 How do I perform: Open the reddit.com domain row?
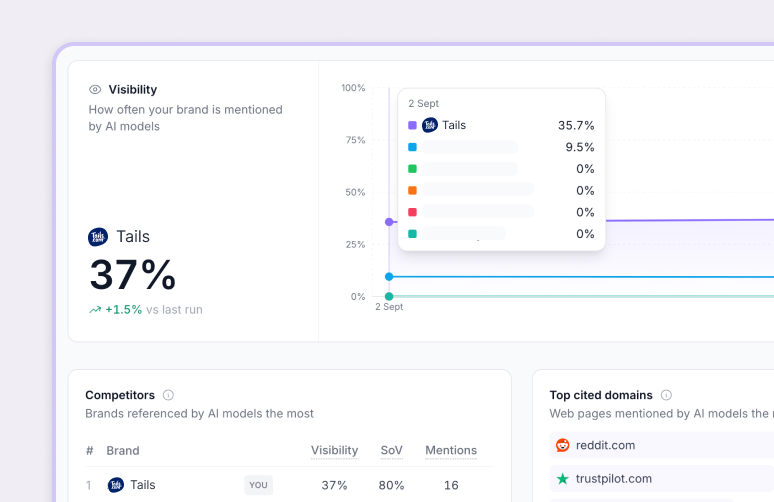click(661, 445)
